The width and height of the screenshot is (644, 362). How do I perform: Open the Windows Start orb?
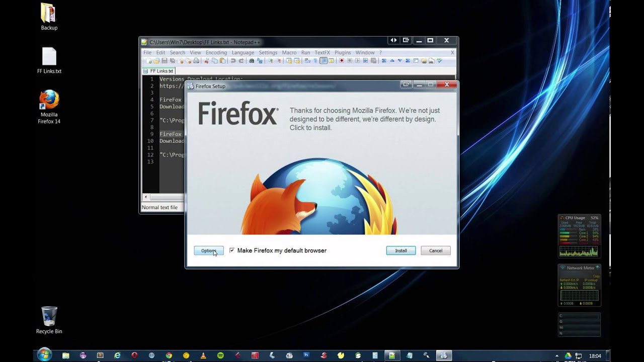(x=44, y=354)
